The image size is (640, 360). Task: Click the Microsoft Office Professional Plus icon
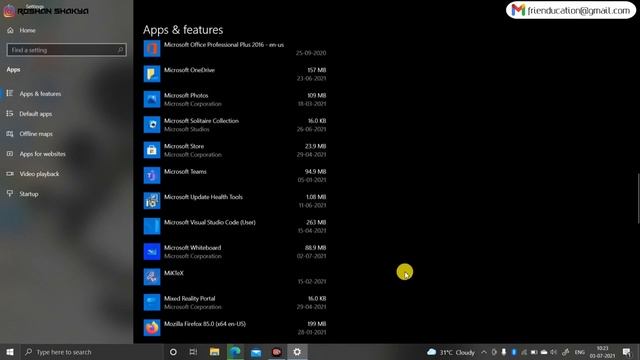tap(152, 48)
